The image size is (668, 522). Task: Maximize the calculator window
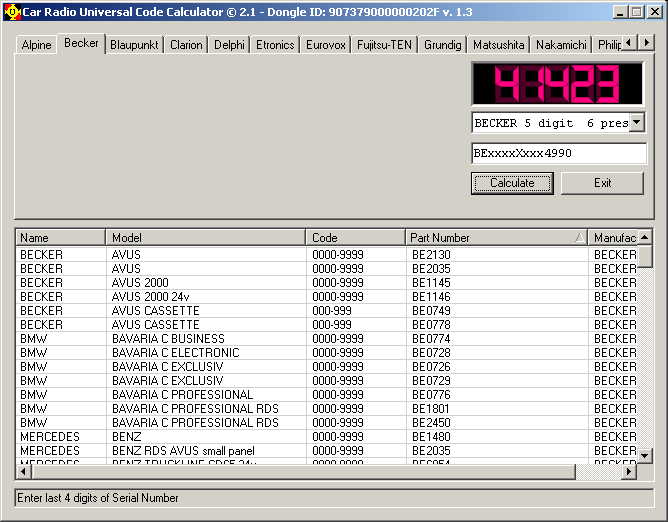pos(637,11)
